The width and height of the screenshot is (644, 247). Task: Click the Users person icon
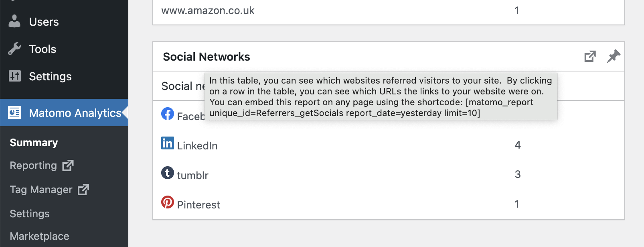point(14,21)
